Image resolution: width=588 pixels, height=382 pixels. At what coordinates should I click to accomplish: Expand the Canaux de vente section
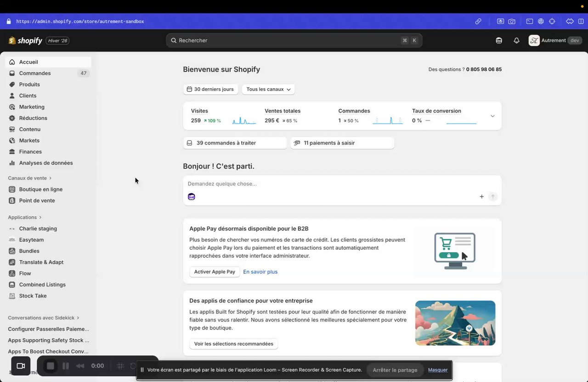tap(30, 178)
